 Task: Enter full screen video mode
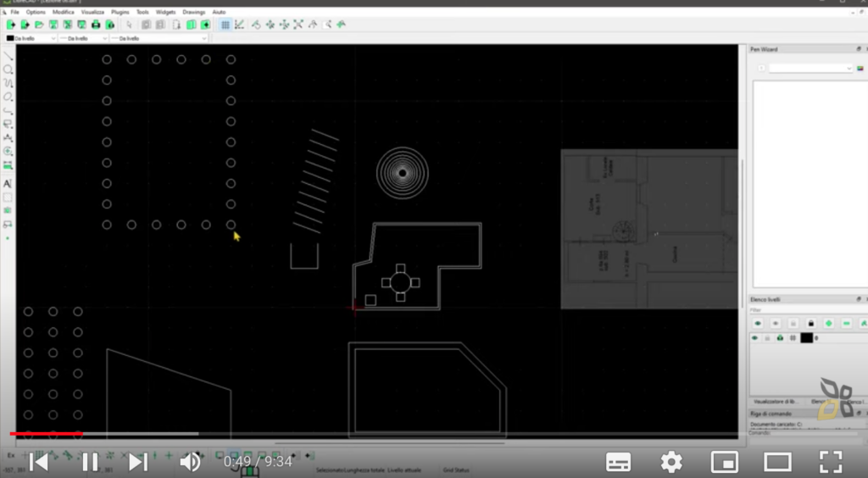coord(831,461)
